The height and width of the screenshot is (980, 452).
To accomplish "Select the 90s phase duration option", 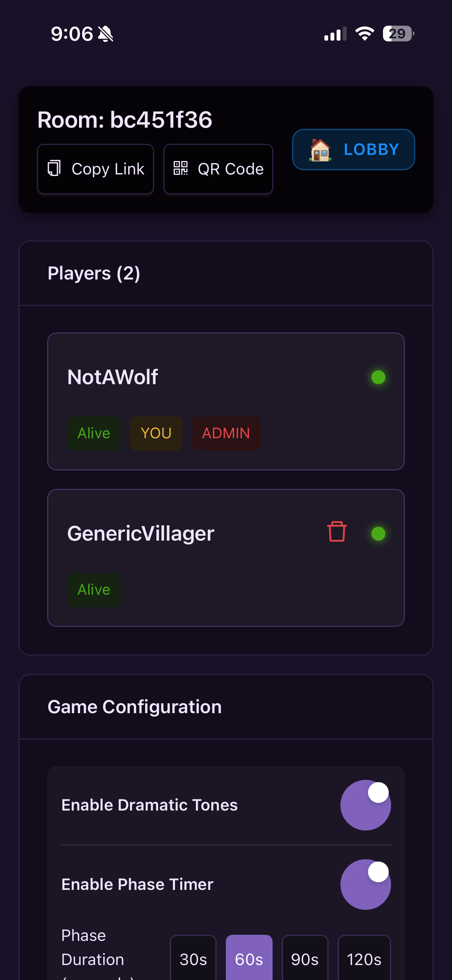I will 304,959.
